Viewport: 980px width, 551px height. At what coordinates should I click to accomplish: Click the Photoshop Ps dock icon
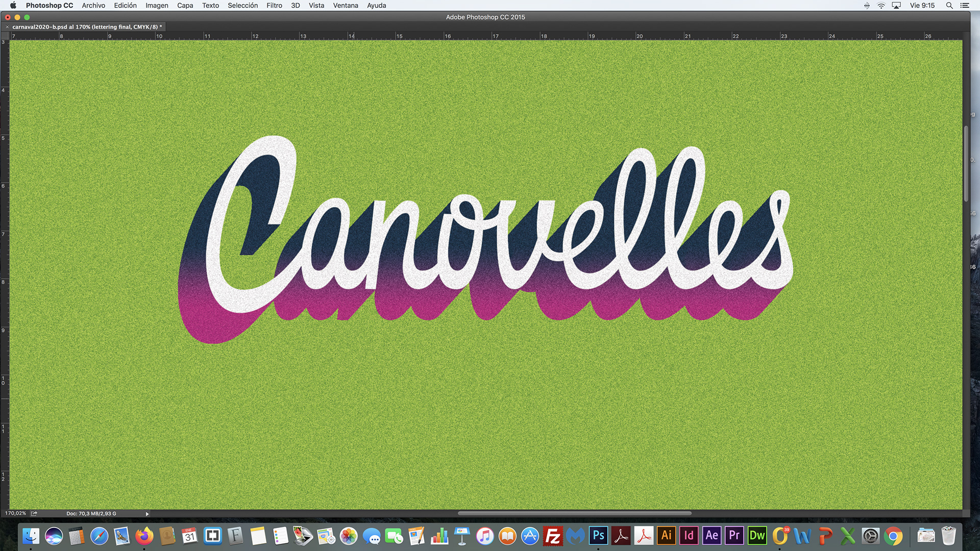point(598,536)
